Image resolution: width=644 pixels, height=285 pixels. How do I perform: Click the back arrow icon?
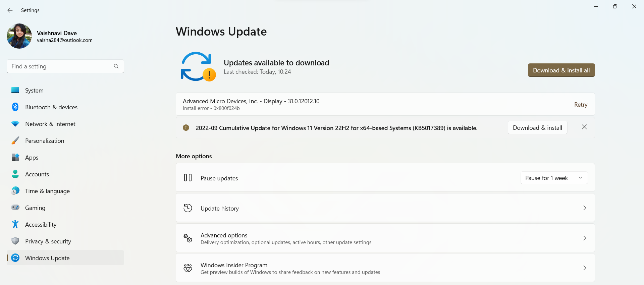coord(10,10)
